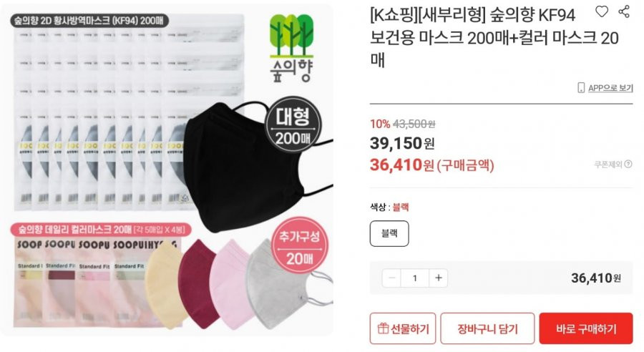Image resolution: width=644 pixels, height=352 pixels.
Task: Click the black 대형 200매 round badge
Action: point(293,125)
